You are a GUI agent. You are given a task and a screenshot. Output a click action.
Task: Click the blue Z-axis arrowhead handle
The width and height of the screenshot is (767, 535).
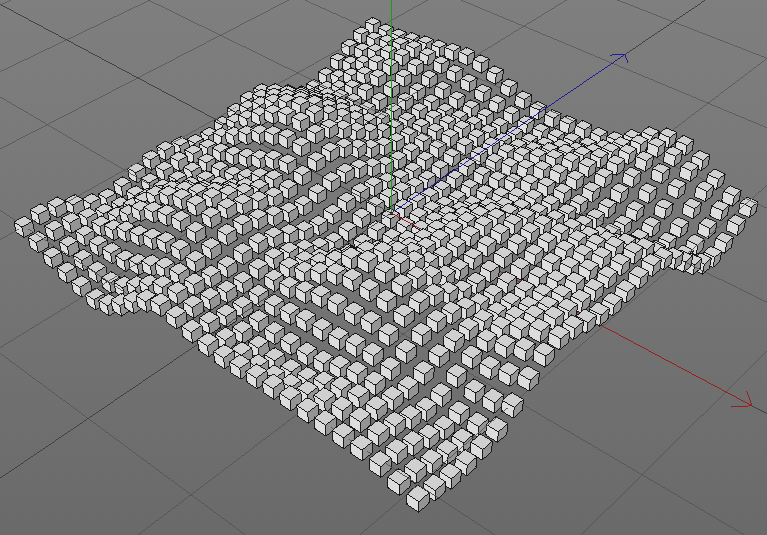(x=620, y=58)
